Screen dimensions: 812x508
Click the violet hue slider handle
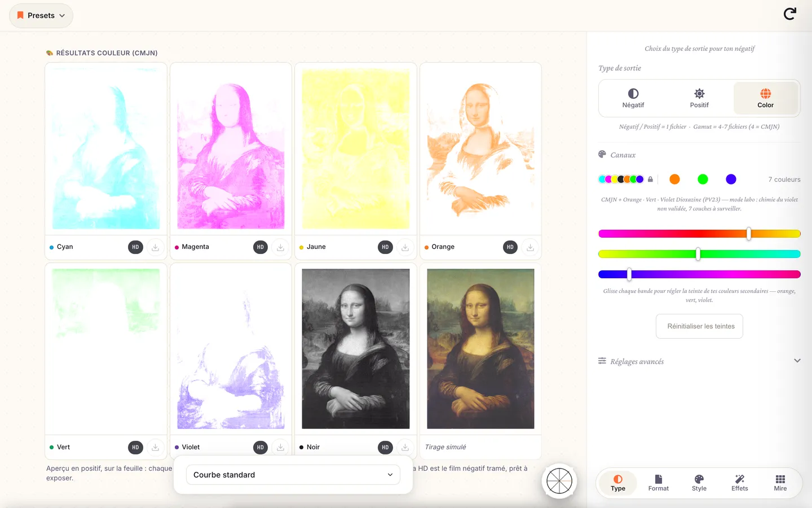[629, 274]
